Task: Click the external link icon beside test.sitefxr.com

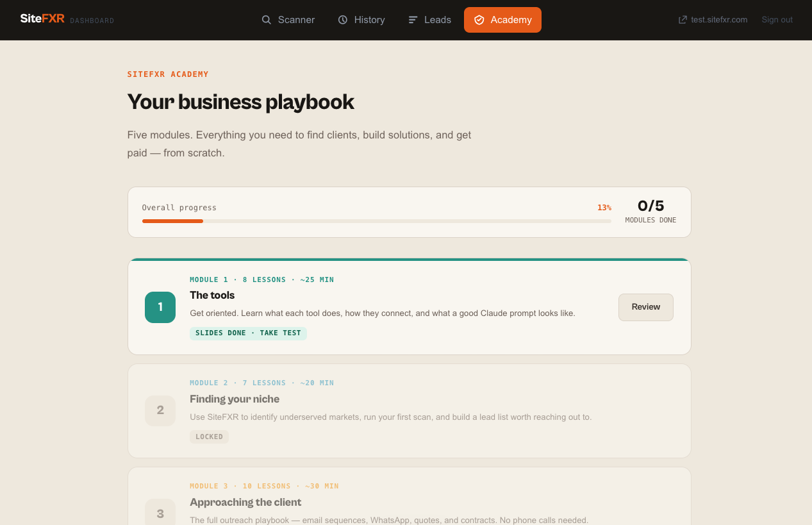Action: tap(683, 20)
